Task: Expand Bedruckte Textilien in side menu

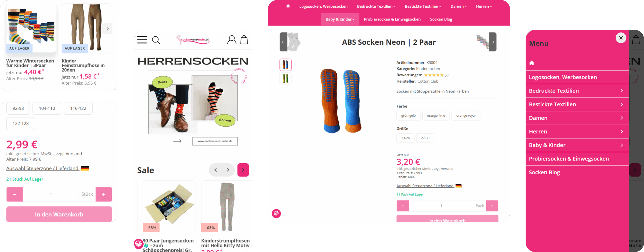Action: click(x=622, y=91)
